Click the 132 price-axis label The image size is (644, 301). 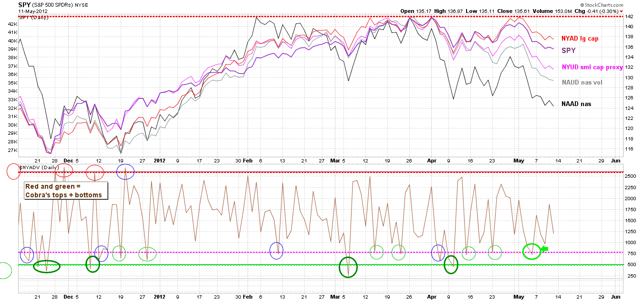point(629,67)
